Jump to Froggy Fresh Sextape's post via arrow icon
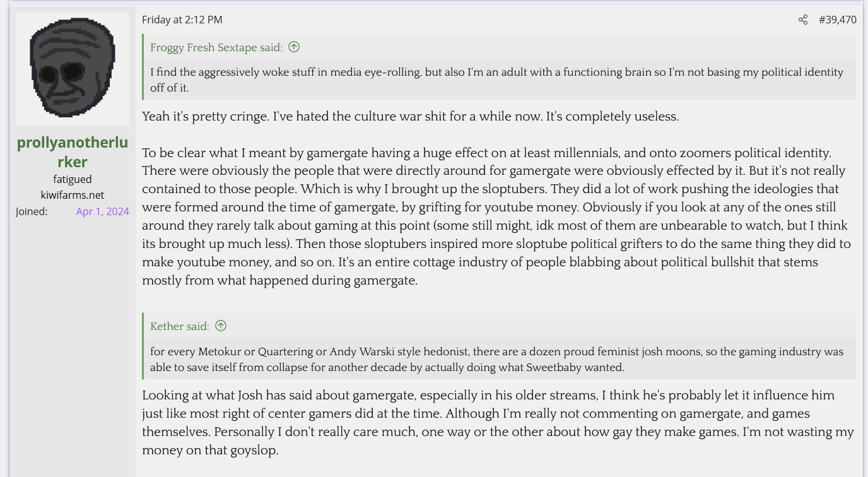Screen dimensions: 868x477 point(294,47)
